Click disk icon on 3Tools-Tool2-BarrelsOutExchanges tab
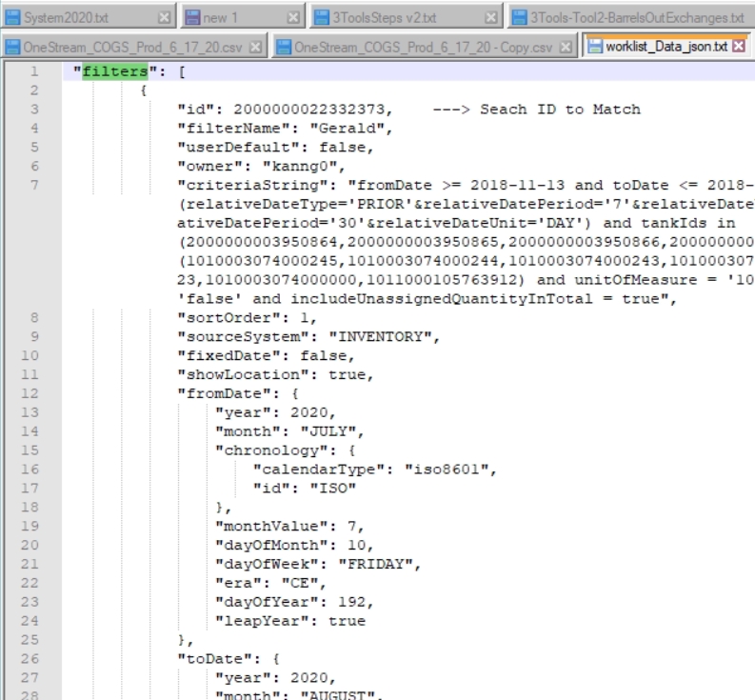 point(520,18)
